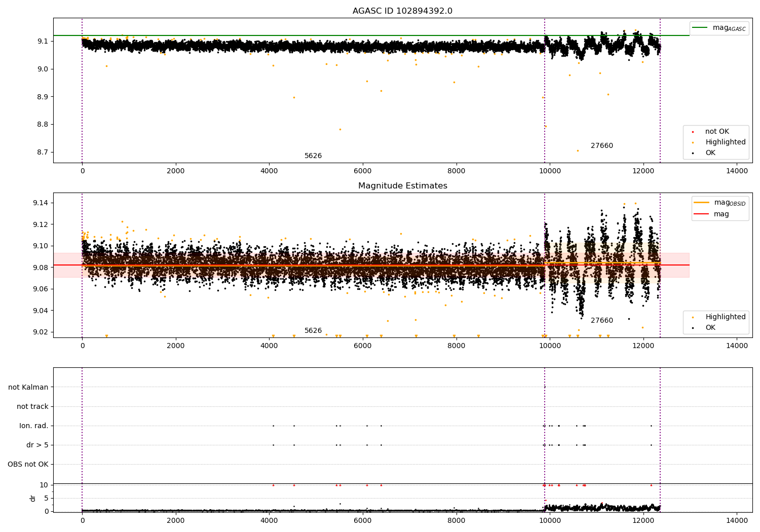Click the '9.04' y-axis tick label

40,311
